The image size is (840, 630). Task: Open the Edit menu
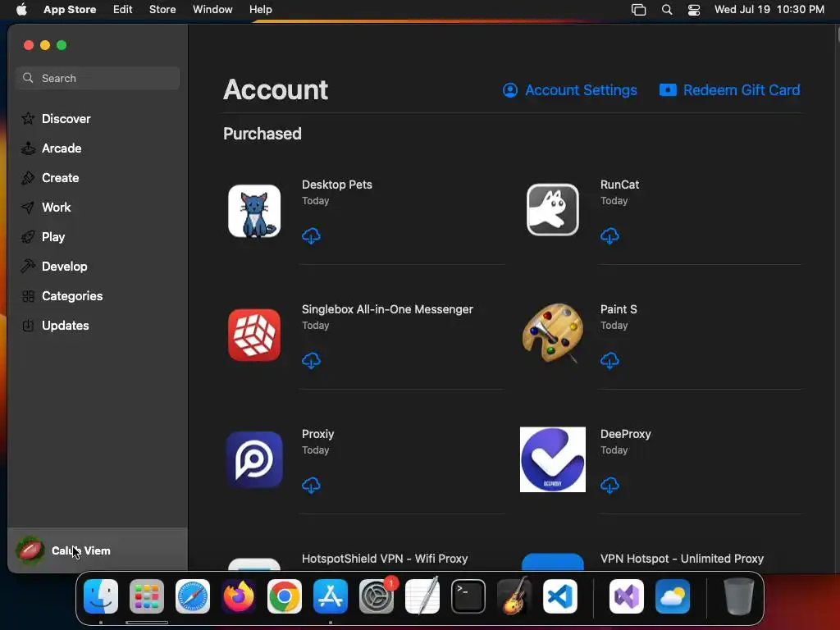(123, 9)
